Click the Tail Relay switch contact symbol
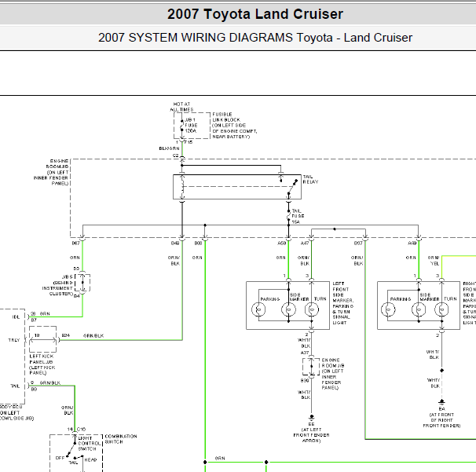 click(x=291, y=187)
